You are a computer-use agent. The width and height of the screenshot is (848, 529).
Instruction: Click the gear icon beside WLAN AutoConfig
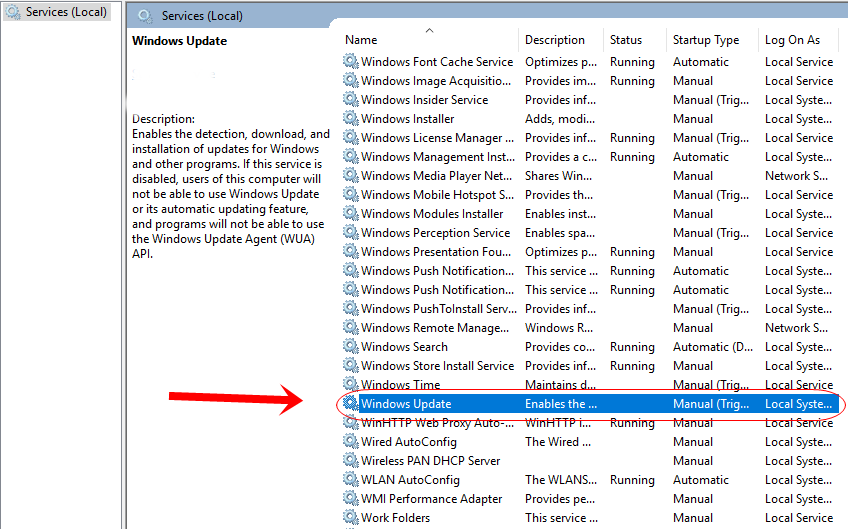tap(350, 479)
